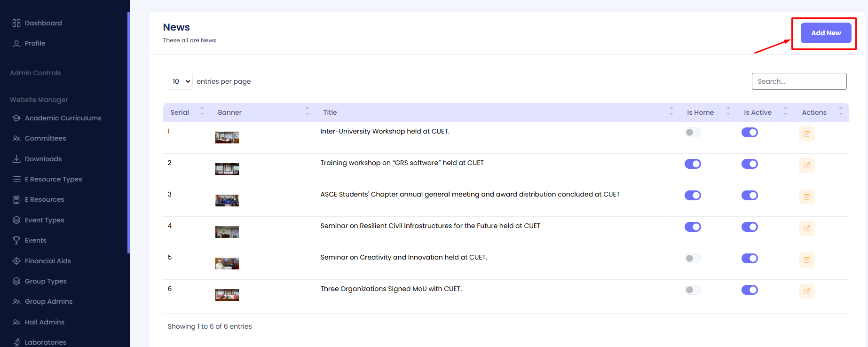Open Dashboard from the sidebar

click(43, 23)
